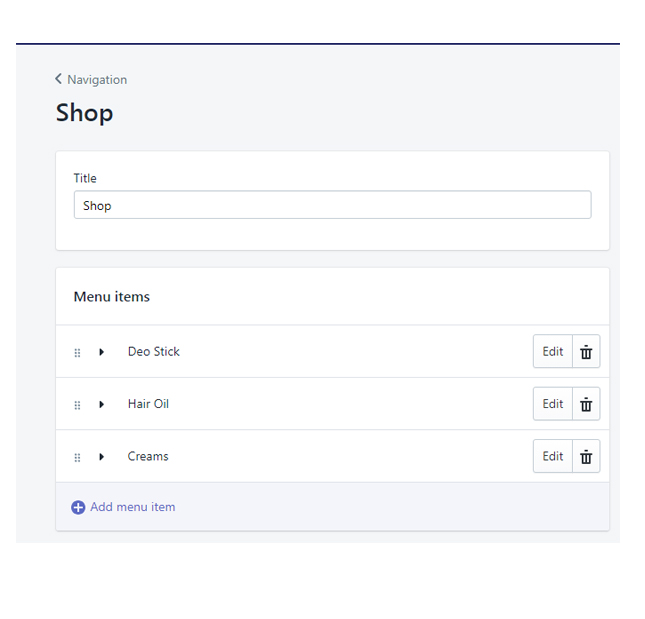Screen dimensions: 645x619
Task: Delete the Deo Stick menu item
Action: coord(586,352)
